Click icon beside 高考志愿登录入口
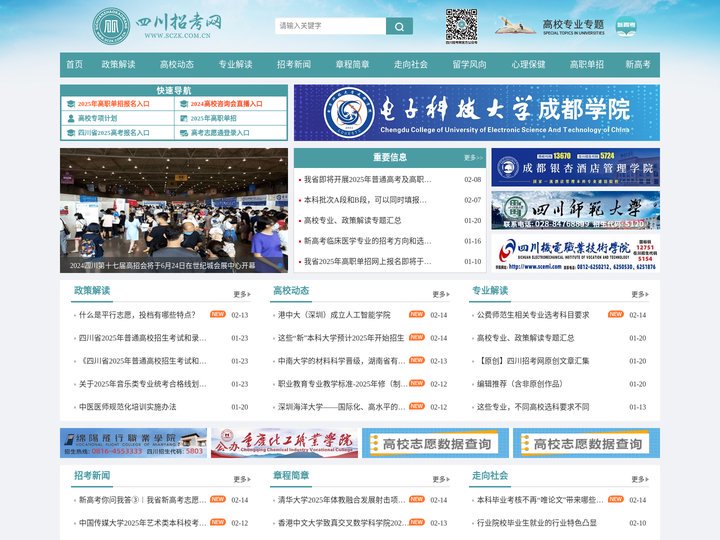 tap(184, 133)
